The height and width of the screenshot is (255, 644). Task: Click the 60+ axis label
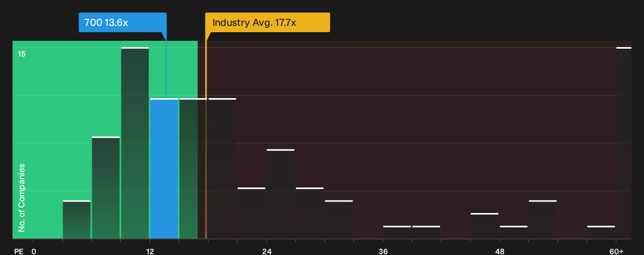click(x=616, y=251)
